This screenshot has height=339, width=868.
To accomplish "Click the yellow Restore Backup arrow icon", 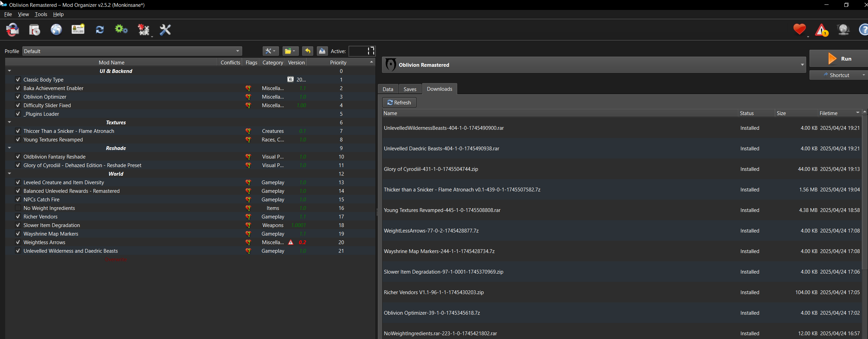I will click(x=308, y=51).
